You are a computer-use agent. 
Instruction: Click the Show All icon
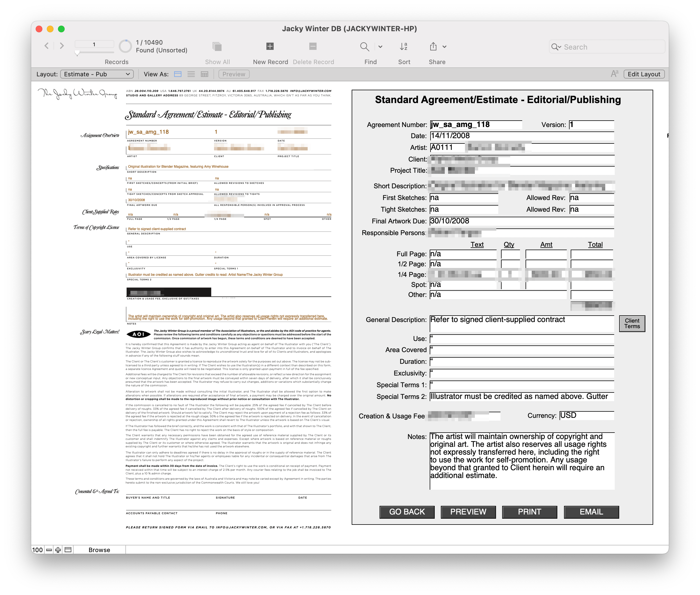pos(217,47)
